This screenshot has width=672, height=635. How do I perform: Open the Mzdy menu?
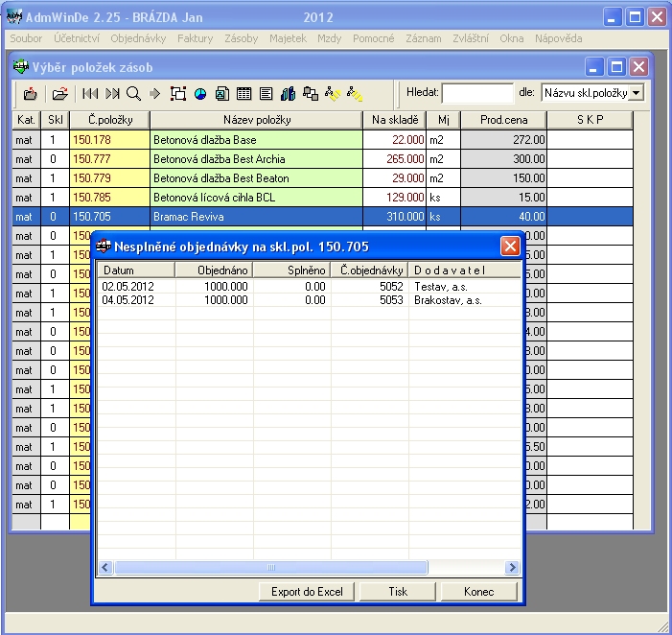[x=329, y=38]
